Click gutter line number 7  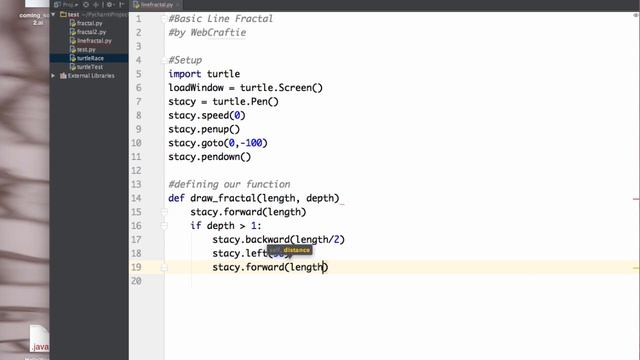139,102
